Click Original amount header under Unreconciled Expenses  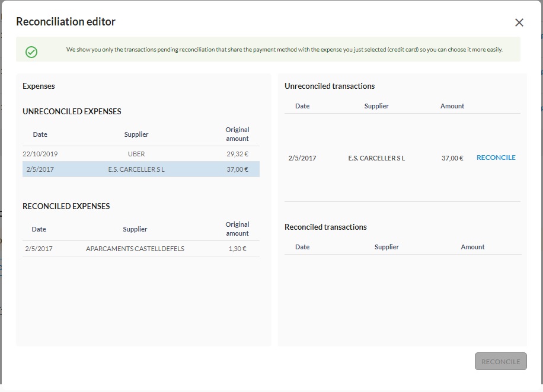point(237,134)
